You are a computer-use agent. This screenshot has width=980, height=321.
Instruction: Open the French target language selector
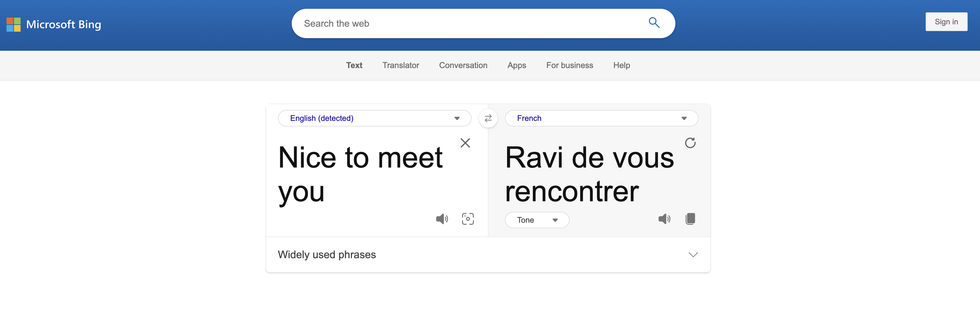tap(601, 118)
